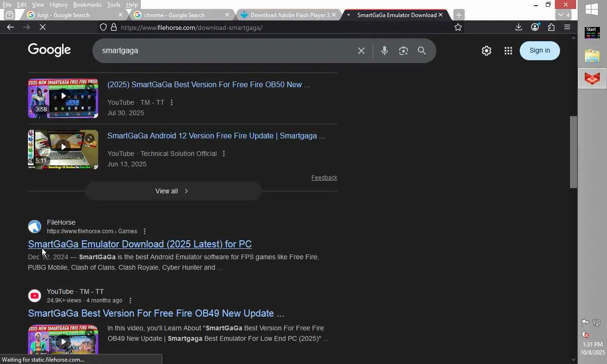The height and width of the screenshot is (364, 607).
Task: Play the 5:11 Android 12 video thumbnail
Action: coord(63,149)
